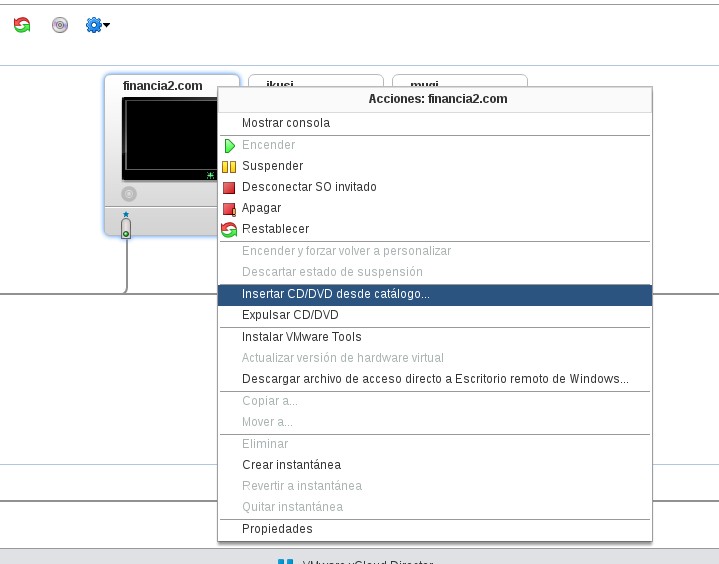Select Crear instantánea from context menu
Viewport: 719px width, 564px height.
coord(291,465)
